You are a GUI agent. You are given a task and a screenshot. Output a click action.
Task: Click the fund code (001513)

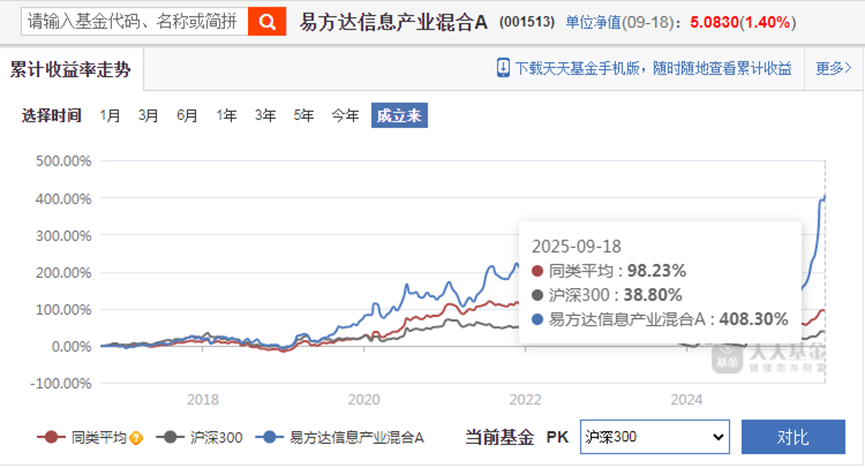coord(527,22)
